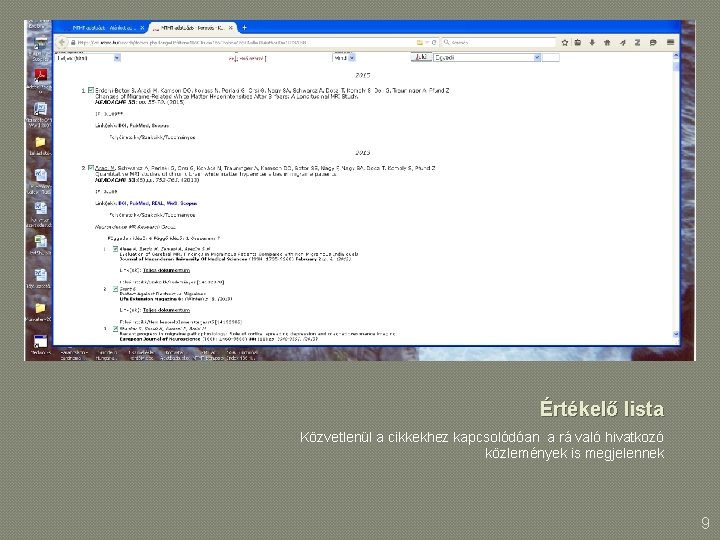The width and height of the screenshot is (720, 540).
Task: Toggle checkbox of citing item 1
Action: [116, 249]
